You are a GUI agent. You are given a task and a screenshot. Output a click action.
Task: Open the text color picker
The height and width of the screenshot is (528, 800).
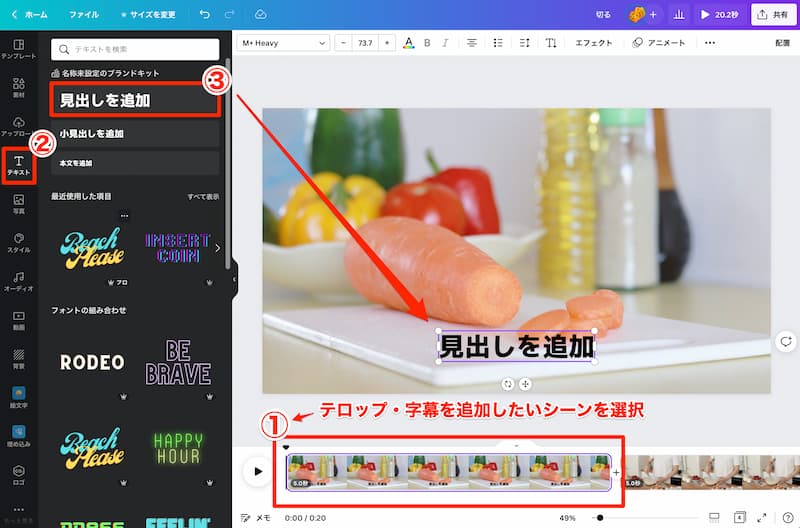tap(409, 43)
